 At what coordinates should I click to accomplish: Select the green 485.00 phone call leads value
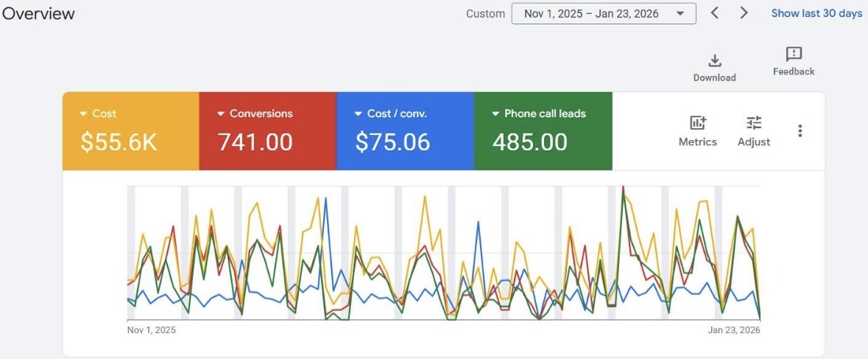[529, 142]
